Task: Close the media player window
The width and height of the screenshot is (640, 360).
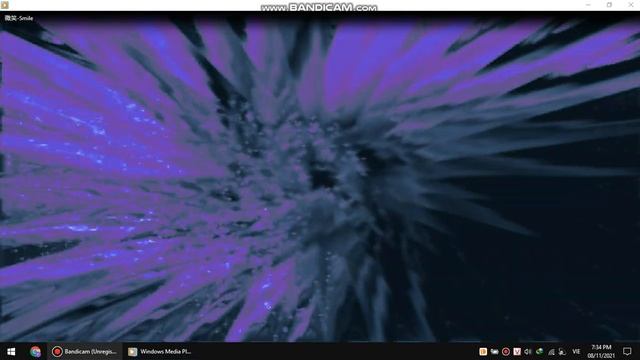Action: coord(630,4)
